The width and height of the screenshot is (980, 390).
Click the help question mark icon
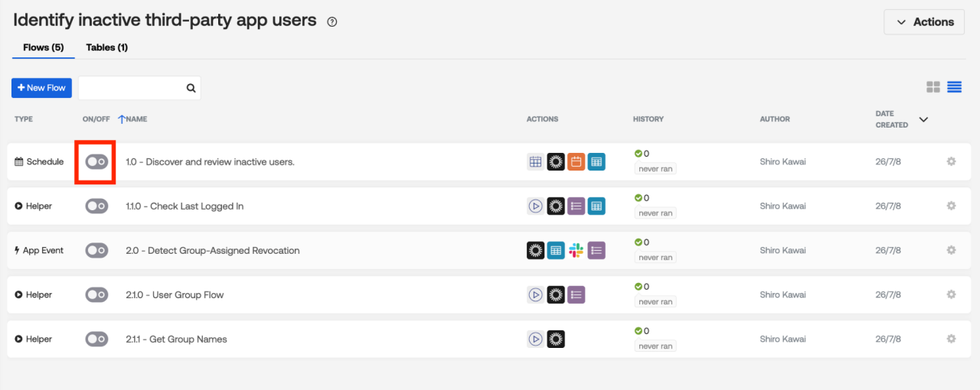coord(332,22)
